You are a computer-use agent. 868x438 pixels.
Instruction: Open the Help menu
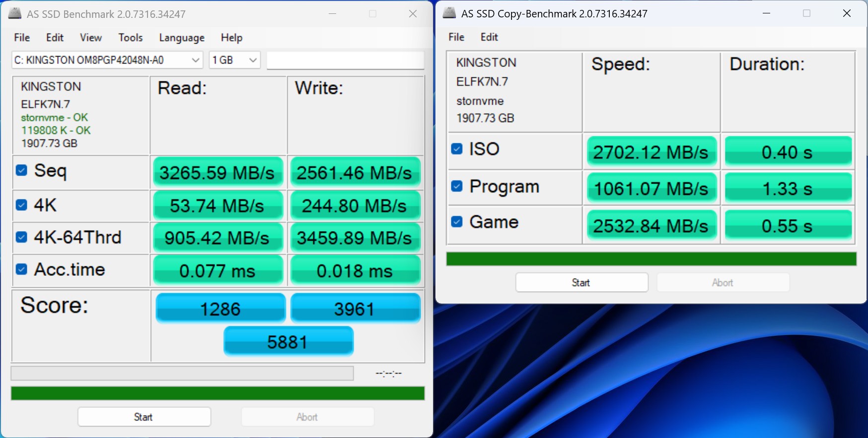[231, 38]
